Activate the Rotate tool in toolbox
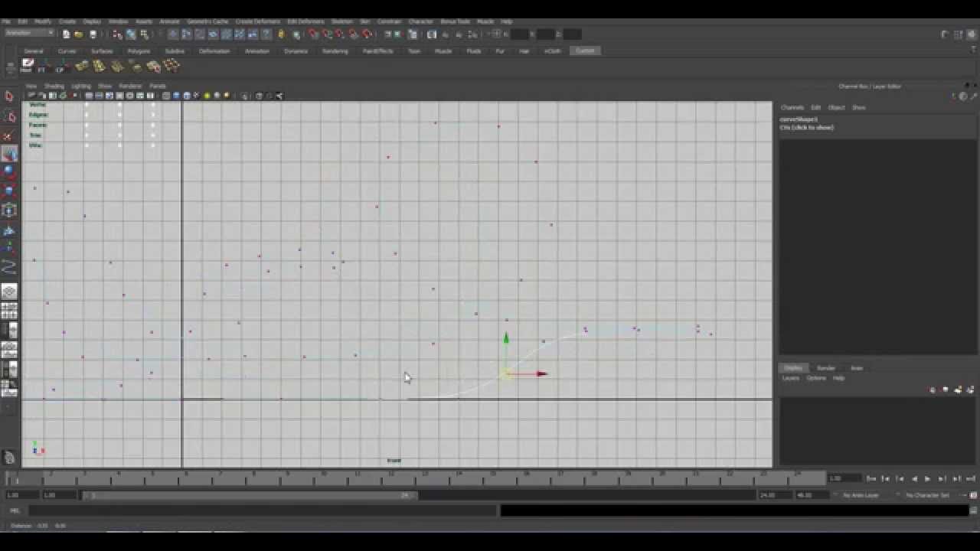980x551 pixels. (9, 173)
